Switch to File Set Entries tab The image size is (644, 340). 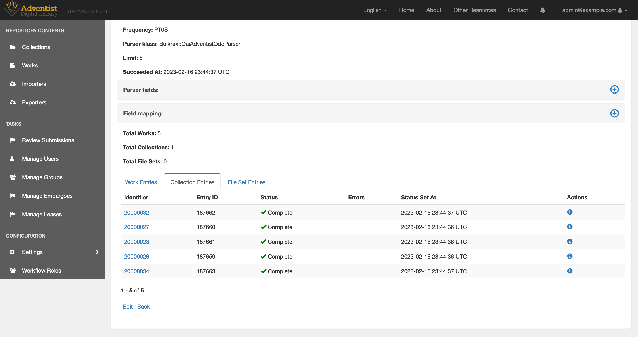click(x=246, y=182)
